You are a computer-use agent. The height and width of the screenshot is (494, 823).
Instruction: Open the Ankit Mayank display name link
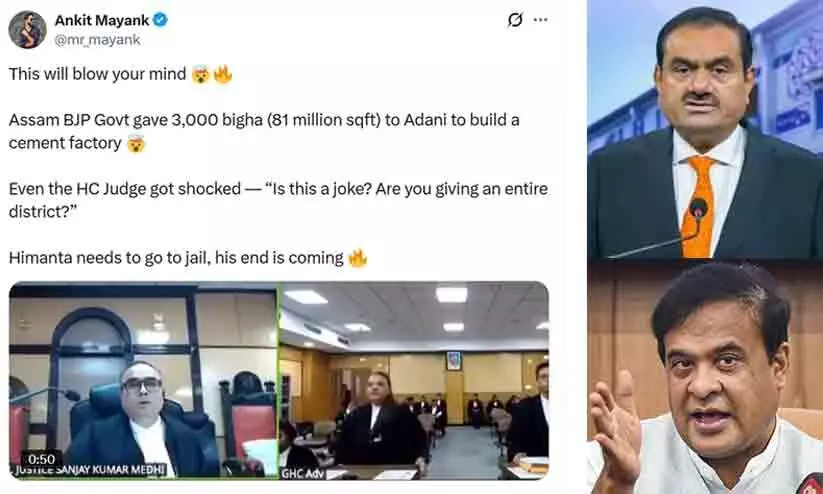point(103,20)
